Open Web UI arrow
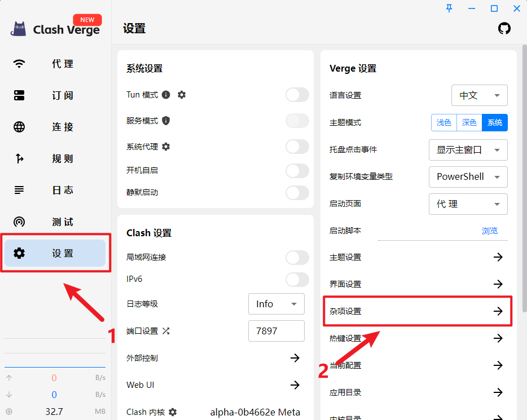 tap(295, 384)
